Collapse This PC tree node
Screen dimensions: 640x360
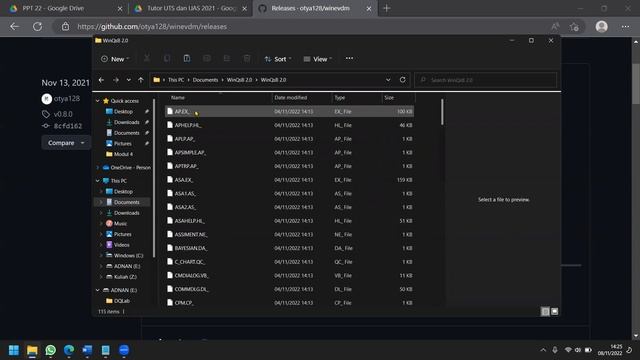(x=98, y=180)
